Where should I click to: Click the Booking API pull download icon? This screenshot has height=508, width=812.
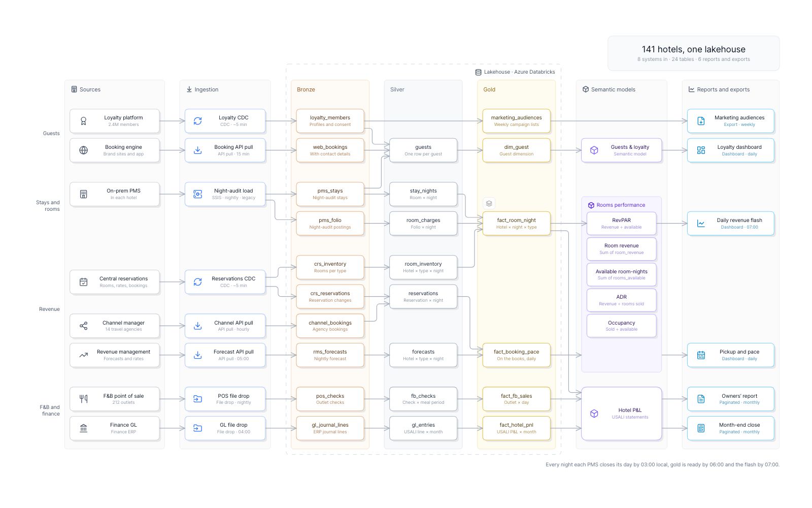198,150
